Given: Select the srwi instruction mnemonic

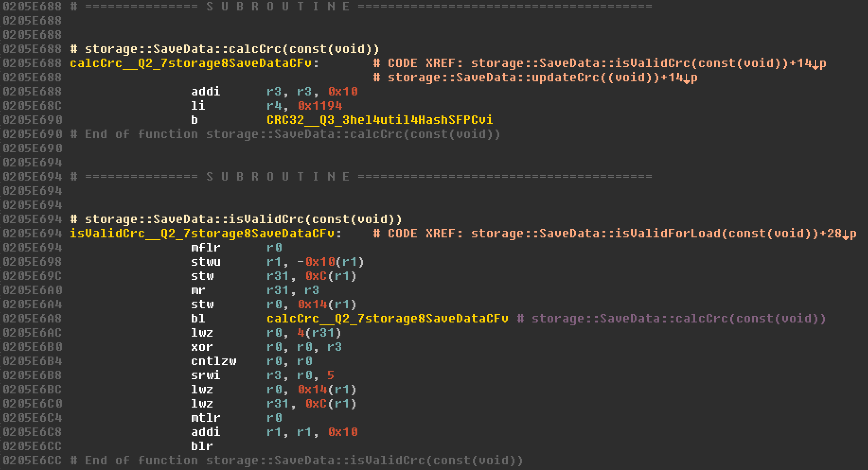Looking at the screenshot, I should pyautogui.click(x=206, y=375).
